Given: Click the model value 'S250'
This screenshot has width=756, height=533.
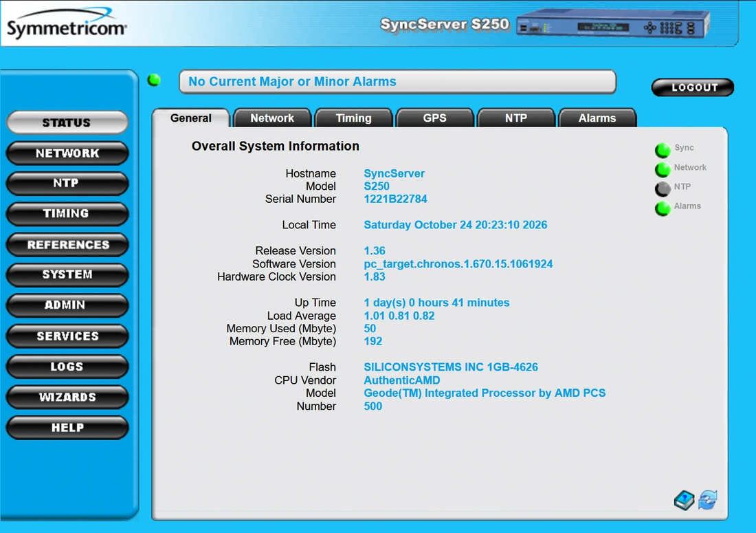Looking at the screenshot, I should tap(377, 186).
